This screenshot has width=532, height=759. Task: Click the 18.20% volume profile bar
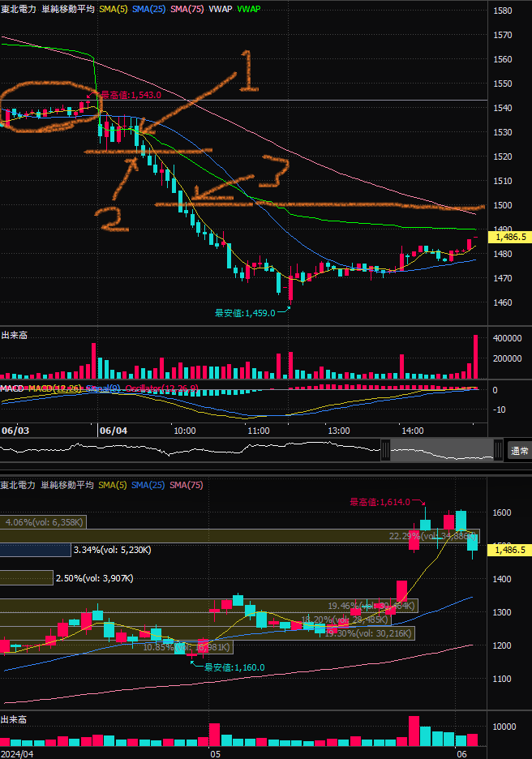195,620
